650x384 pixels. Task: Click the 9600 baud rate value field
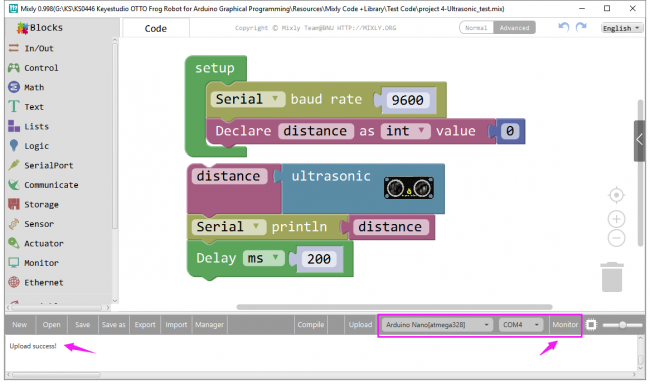pyautogui.click(x=407, y=100)
